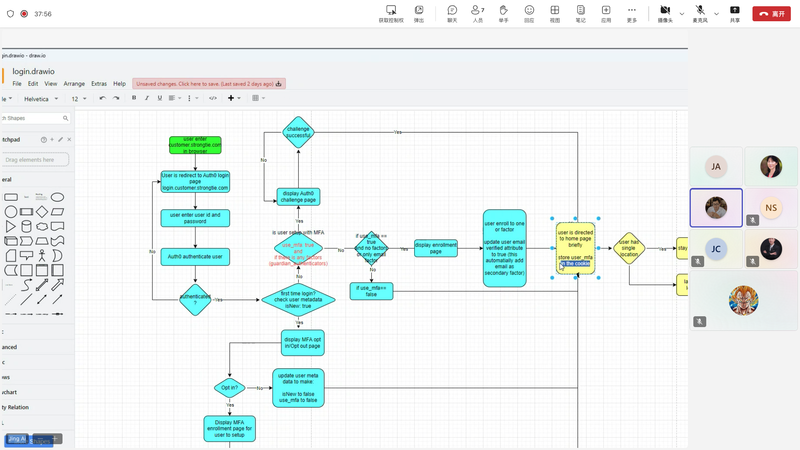Open the Helvetica font family dropdown
Image resolution: width=800 pixels, height=450 pixels.
(41, 99)
